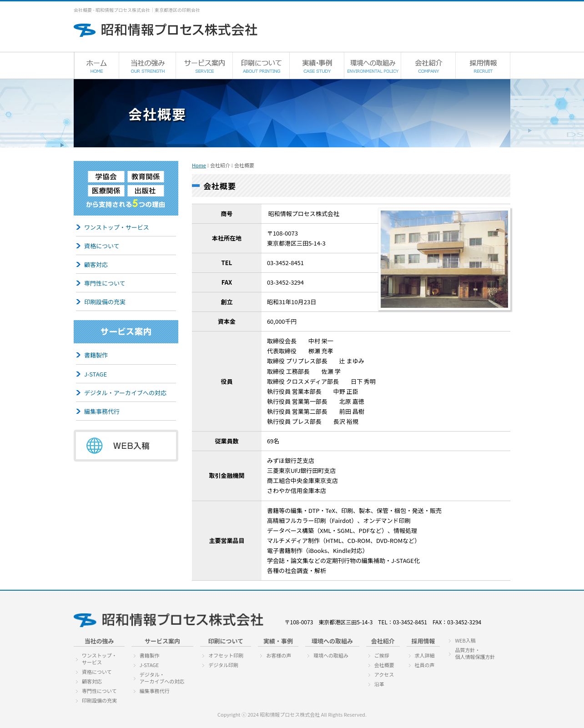Click the サービス案内 sidebar heading banner
The image size is (584, 728).
(126, 331)
